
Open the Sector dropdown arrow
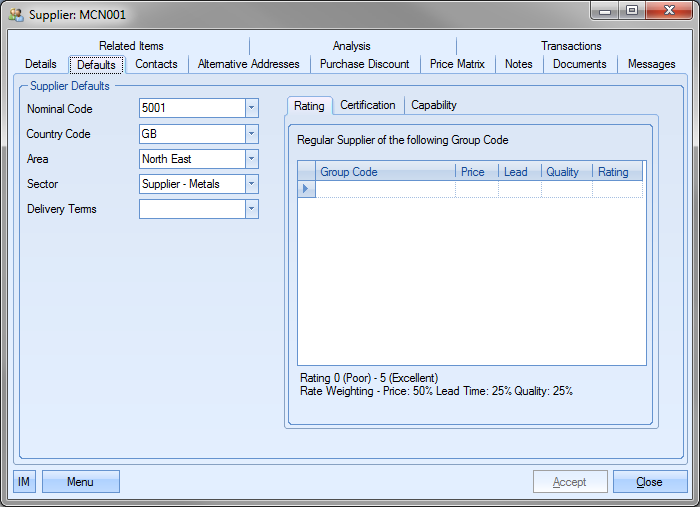(251, 184)
